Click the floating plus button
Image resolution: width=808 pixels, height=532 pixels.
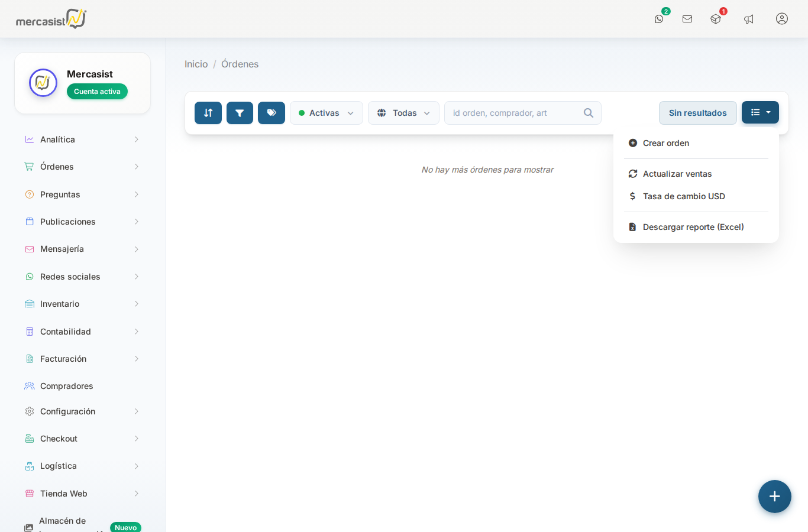pyautogui.click(x=775, y=497)
